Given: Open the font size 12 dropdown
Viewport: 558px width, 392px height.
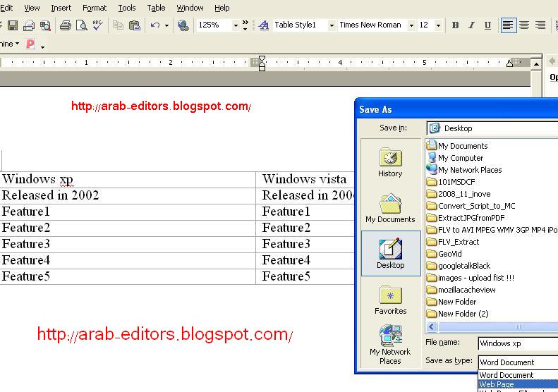Looking at the screenshot, I should (x=439, y=25).
